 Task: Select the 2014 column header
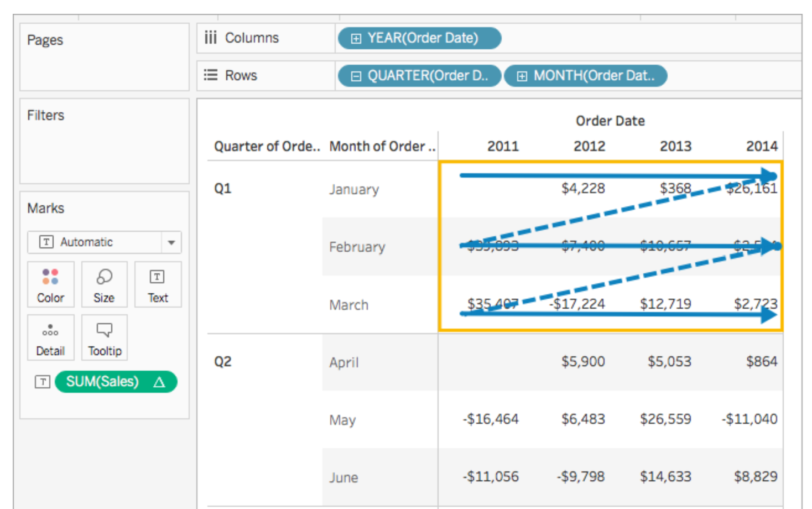762,146
